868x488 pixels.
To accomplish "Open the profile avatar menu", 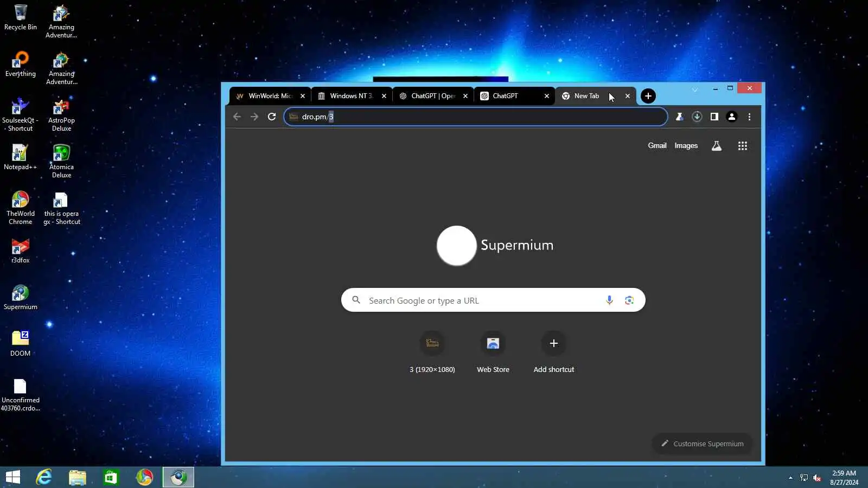I will (x=732, y=117).
